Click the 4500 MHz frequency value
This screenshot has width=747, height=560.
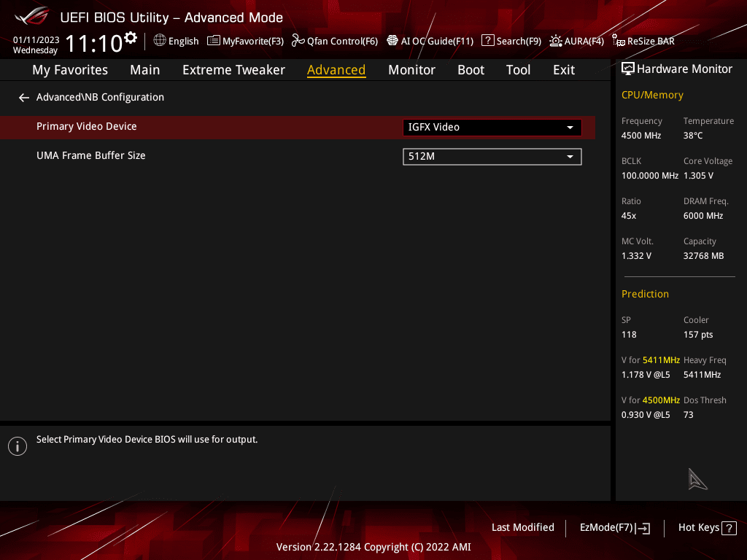(640, 136)
